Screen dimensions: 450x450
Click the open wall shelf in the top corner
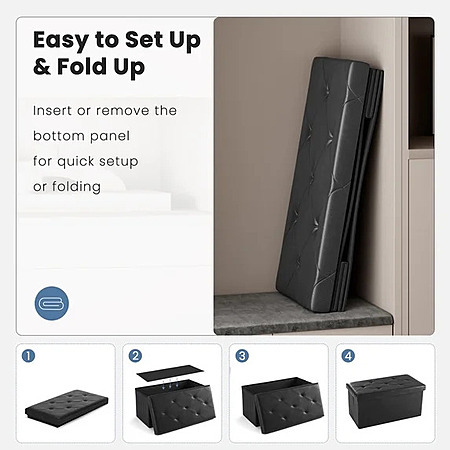[421, 83]
